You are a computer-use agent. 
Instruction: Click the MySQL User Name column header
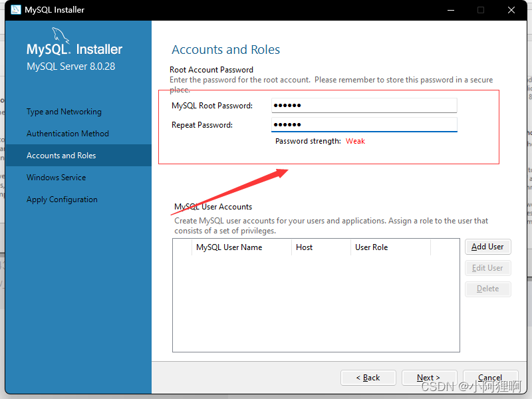click(241, 247)
